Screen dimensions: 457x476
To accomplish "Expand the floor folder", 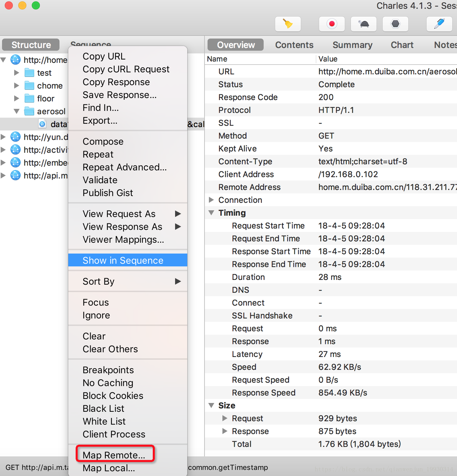I will 17,98.
